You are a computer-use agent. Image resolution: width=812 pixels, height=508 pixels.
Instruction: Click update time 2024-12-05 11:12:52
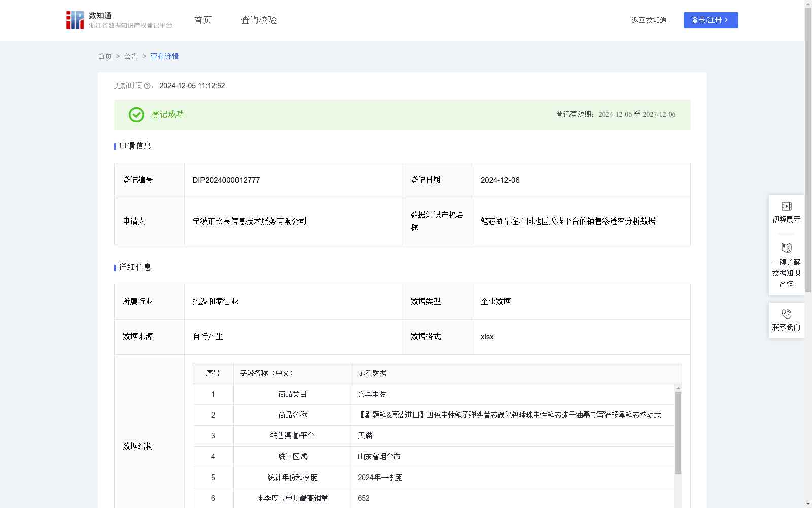pyautogui.click(x=192, y=86)
